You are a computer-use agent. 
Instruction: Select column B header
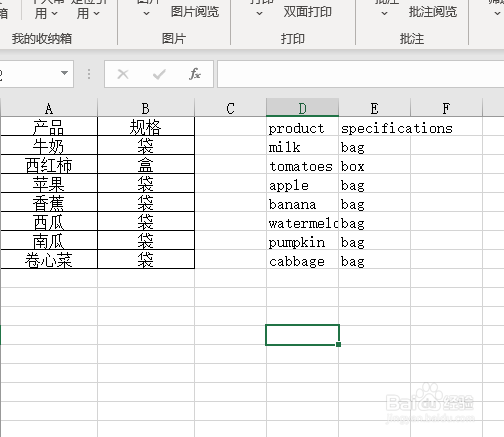[x=146, y=108]
